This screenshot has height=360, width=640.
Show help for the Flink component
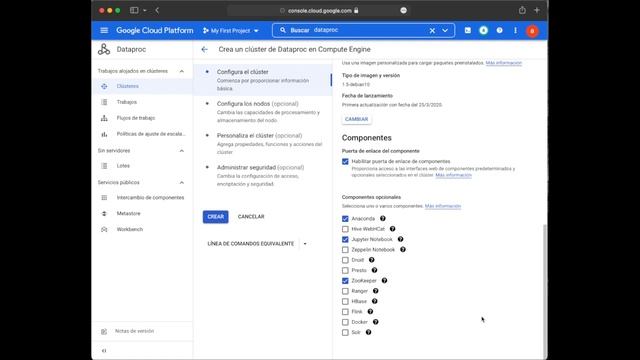pos(370,312)
